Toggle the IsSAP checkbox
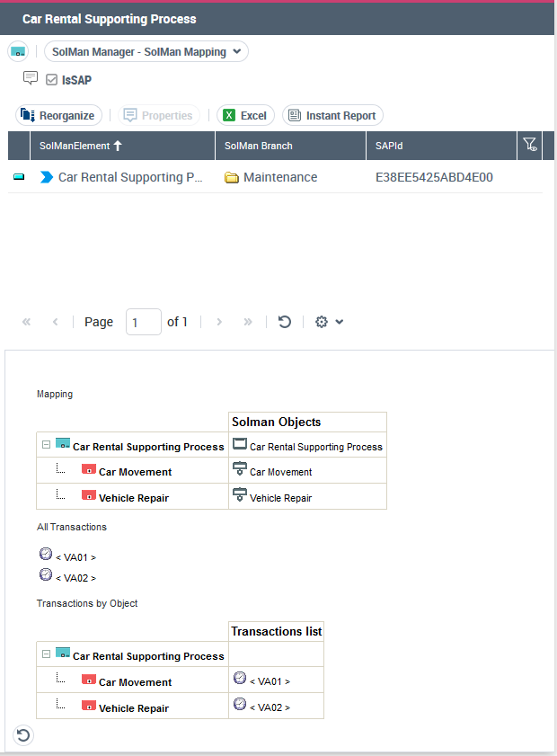 click(x=52, y=80)
